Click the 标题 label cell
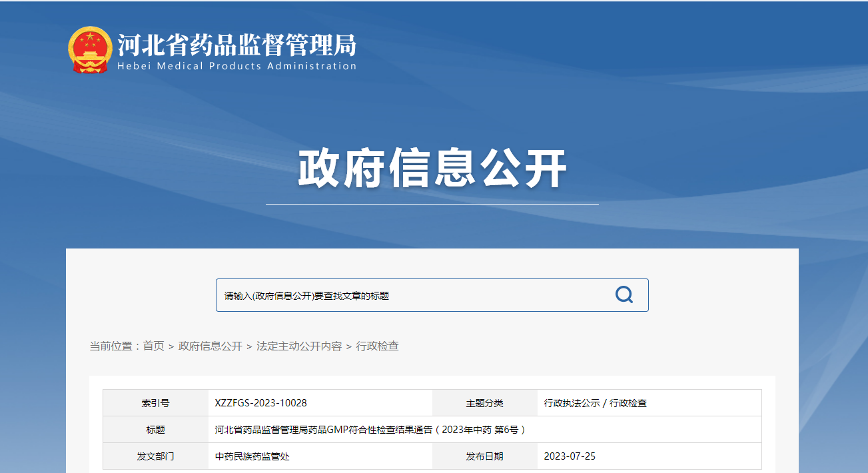 coord(156,430)
